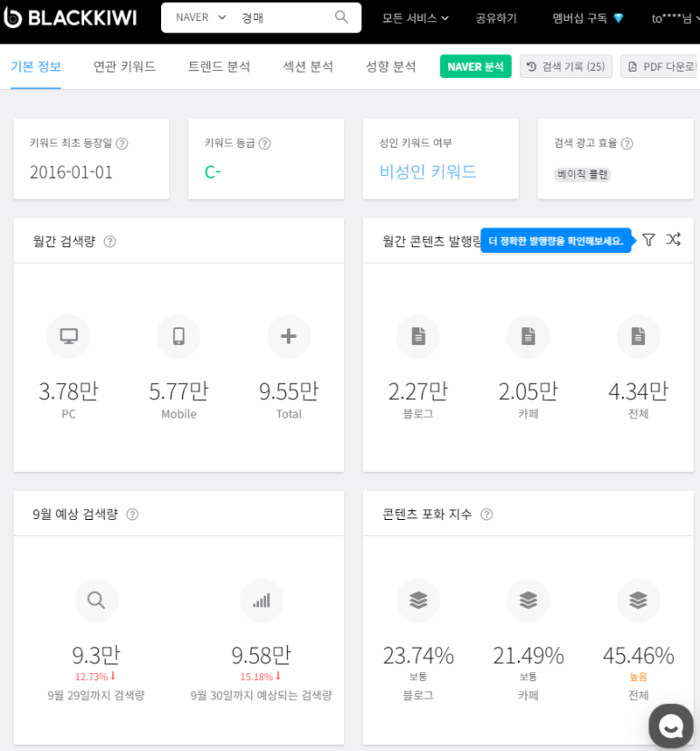Click the filter funnel icon
The height and width of the screenshot is (751, 700).
point(648,239)
